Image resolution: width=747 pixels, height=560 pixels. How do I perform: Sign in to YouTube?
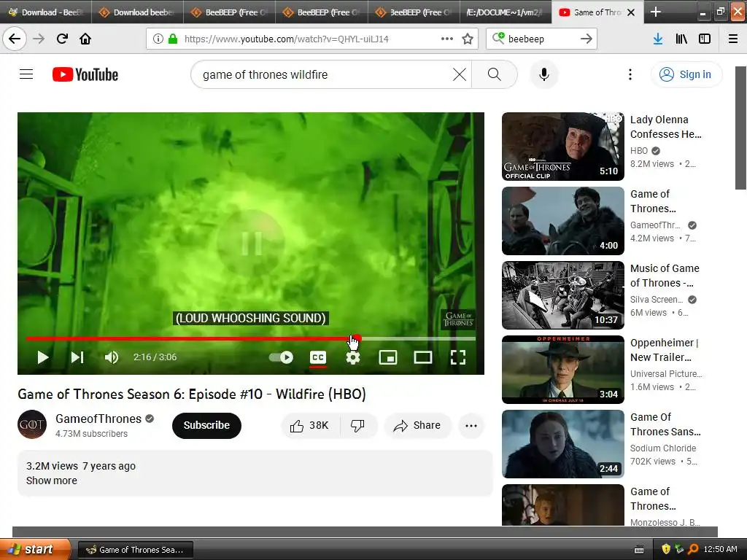pos(686,74)
